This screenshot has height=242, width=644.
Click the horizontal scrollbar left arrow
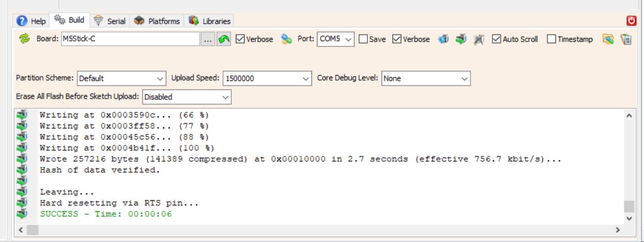pyautogui.click(x=21, y=230)
